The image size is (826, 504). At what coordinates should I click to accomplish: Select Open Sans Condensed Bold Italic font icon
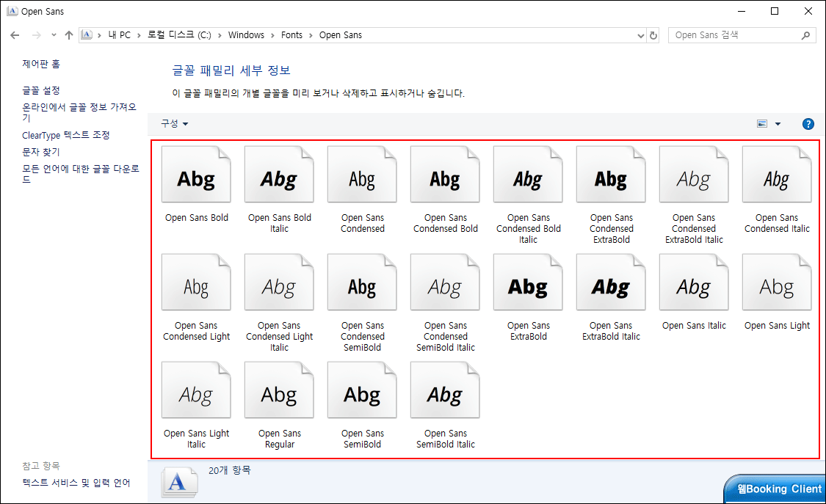point(528,175)
